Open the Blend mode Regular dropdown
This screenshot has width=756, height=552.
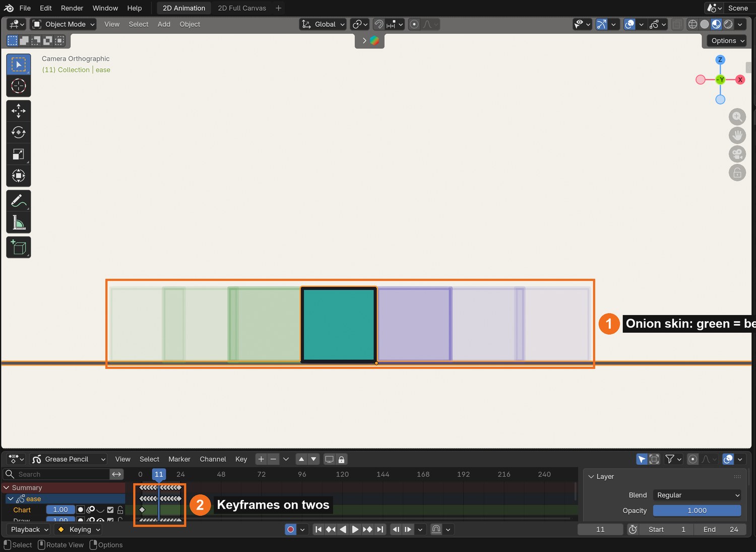(697, 495)
